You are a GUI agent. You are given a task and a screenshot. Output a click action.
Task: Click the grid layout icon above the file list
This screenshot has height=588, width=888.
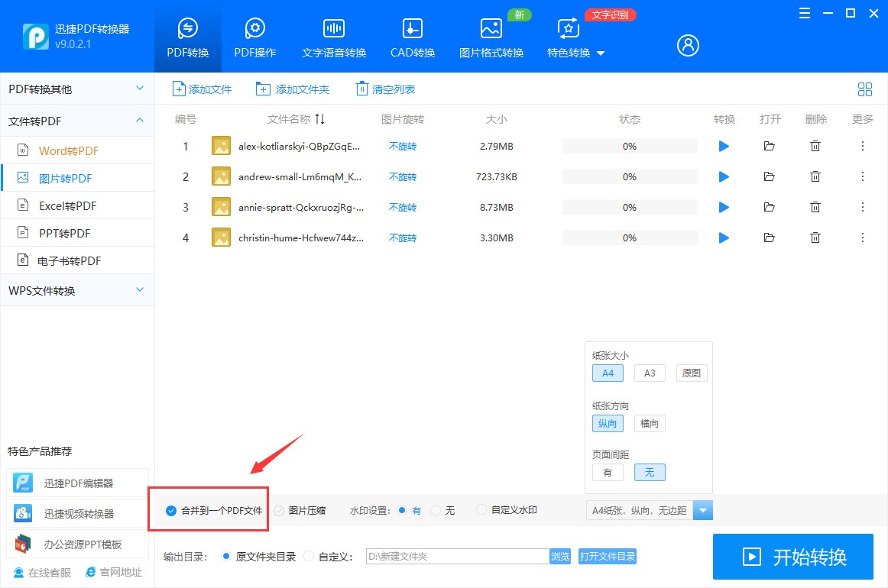click(x=865, y=89)
